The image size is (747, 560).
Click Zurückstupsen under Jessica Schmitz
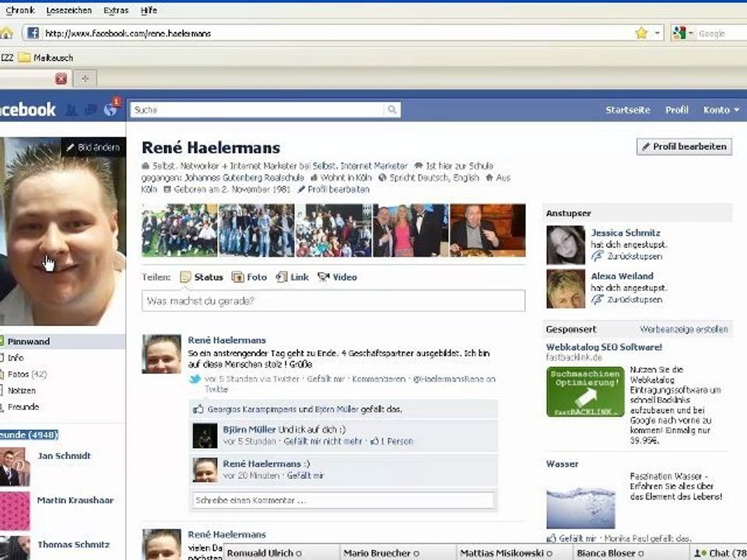click(x=634, y=256)
